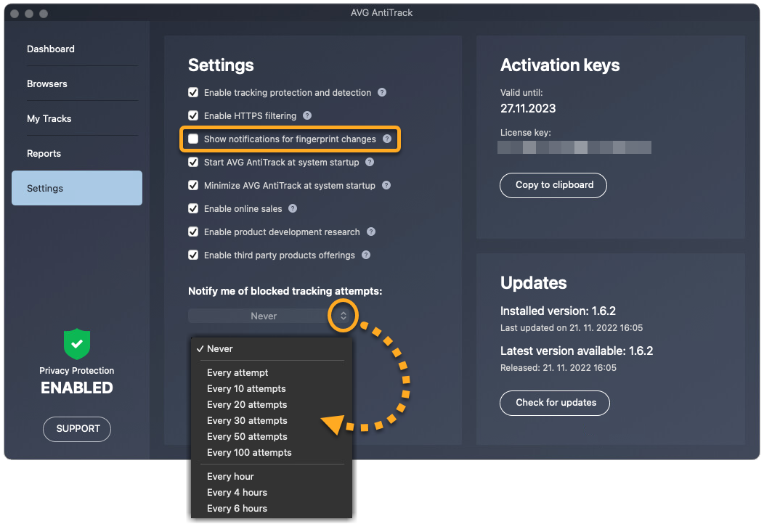Click help icon next to Minimize at system startup
The height and width of the screenshot is (532, 764).
coord(386,186)
